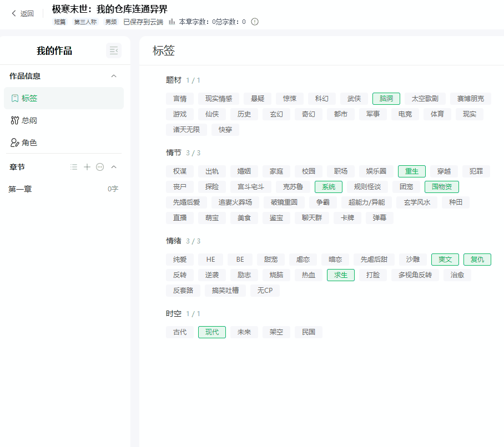Deselect the 脑洞 genre tag
The height and width of the screenshot is (447, 504).
click(x=386, y=99)
